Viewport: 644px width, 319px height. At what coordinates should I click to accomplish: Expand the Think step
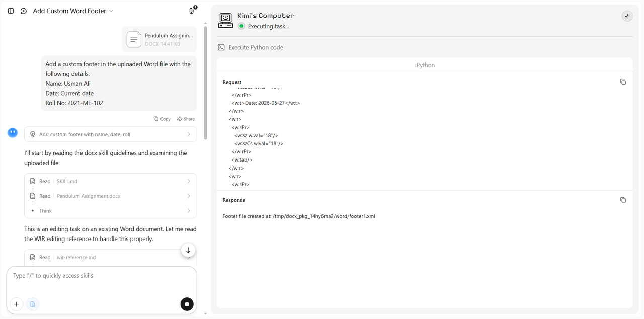[111, 211]
